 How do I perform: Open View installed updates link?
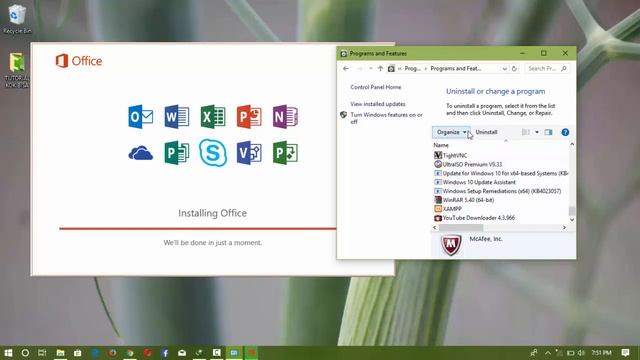378,104
